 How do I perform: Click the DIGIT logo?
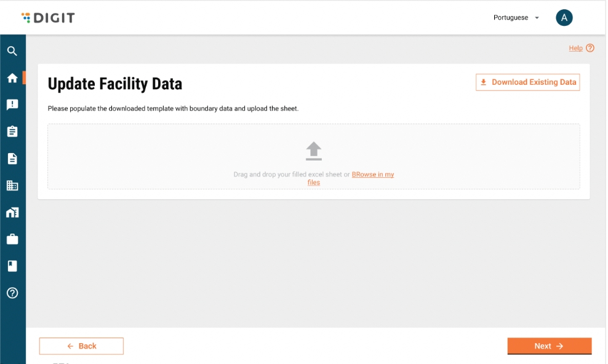[x=48, y=18]
